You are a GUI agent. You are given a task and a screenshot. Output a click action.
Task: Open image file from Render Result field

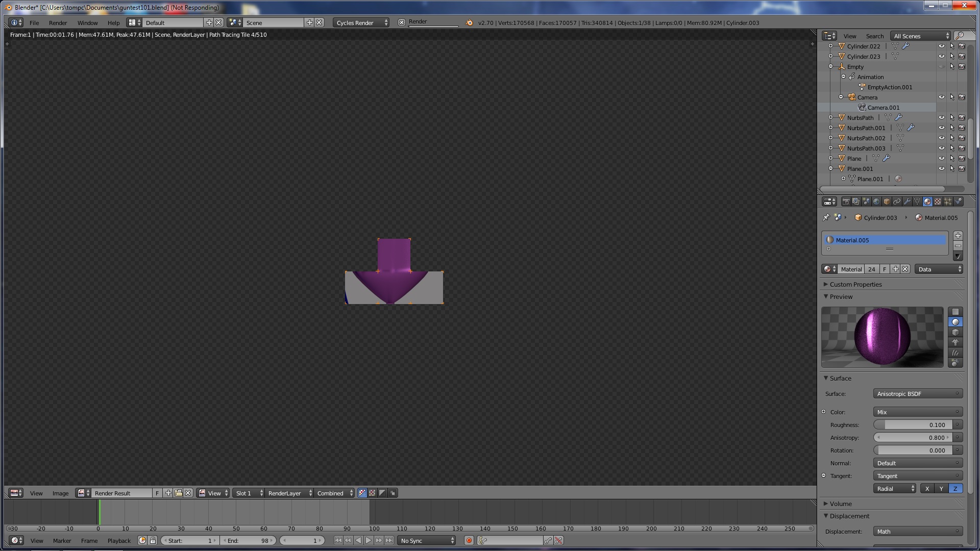(178, 493)
